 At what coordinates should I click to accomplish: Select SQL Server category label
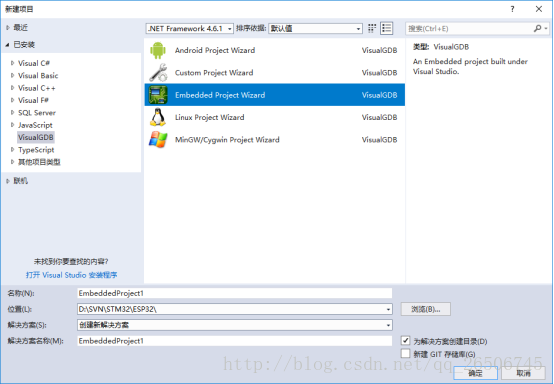point(37,113)
